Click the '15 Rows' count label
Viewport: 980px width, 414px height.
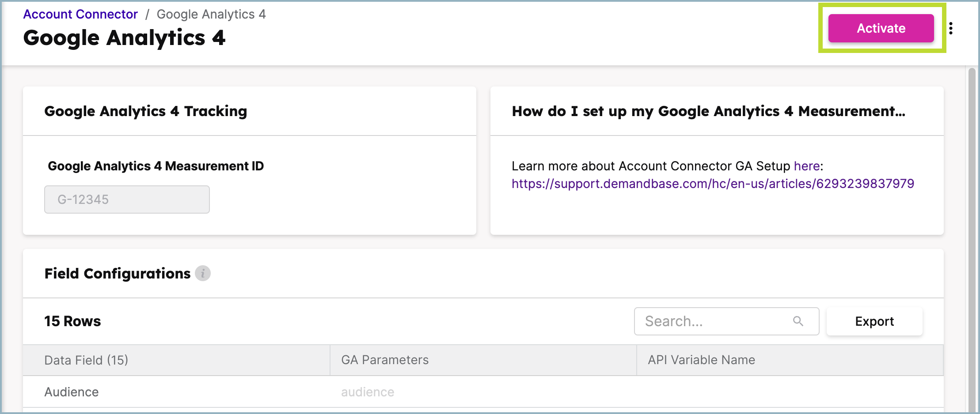72,321
